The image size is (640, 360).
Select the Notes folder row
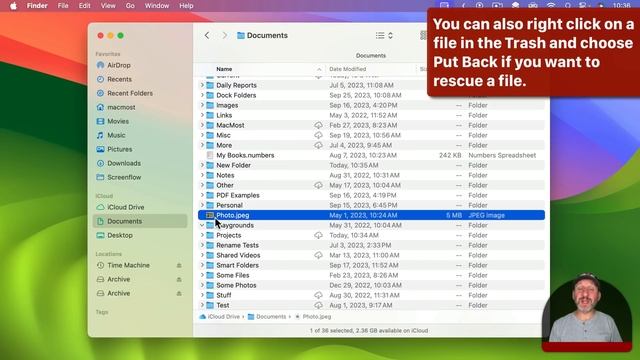pyautogui.click(x=371, y=175)
